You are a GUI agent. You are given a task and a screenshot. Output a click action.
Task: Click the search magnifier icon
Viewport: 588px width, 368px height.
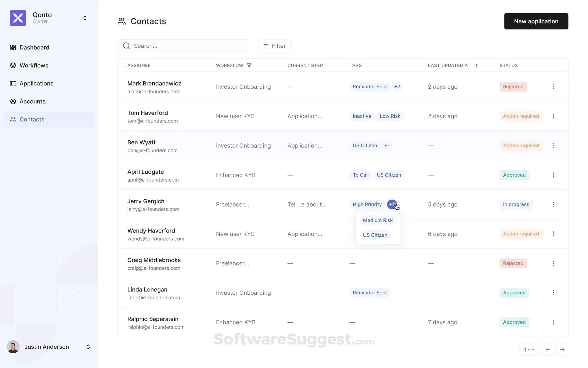[126, 46]
